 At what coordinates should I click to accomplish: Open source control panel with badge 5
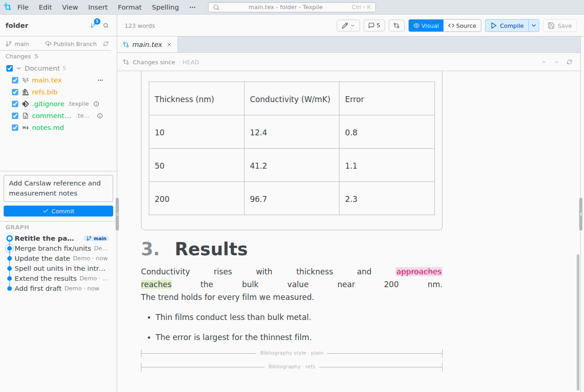click(x=94, y=25)
